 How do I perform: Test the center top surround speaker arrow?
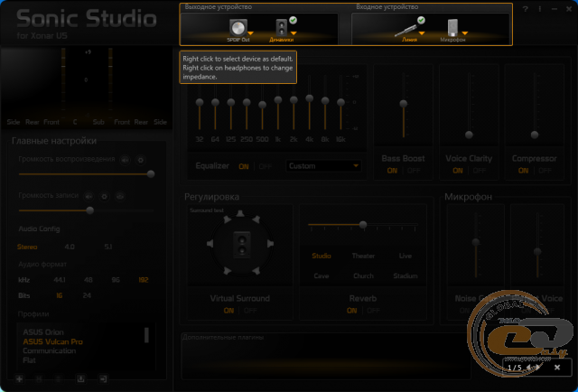click(x=240, y=213)
